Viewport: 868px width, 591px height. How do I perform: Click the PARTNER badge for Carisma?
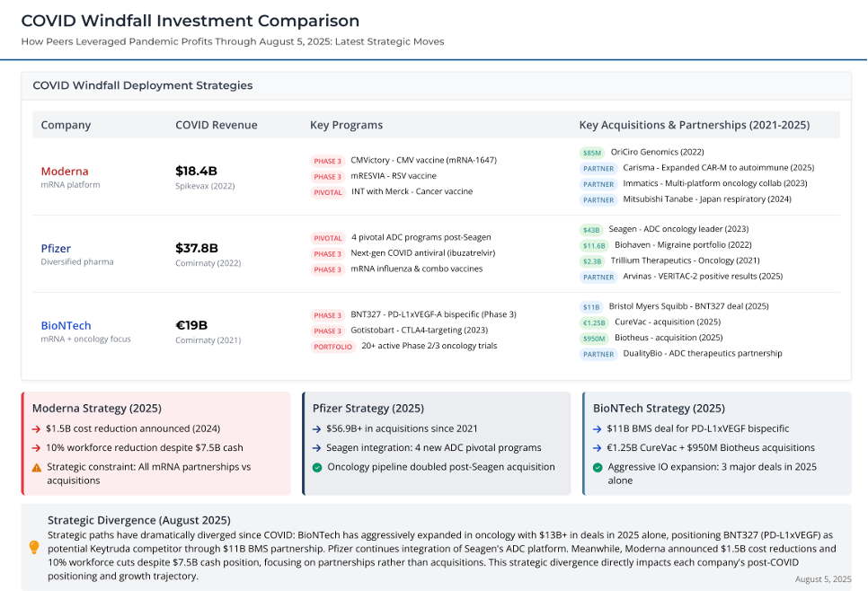(598, 169)
